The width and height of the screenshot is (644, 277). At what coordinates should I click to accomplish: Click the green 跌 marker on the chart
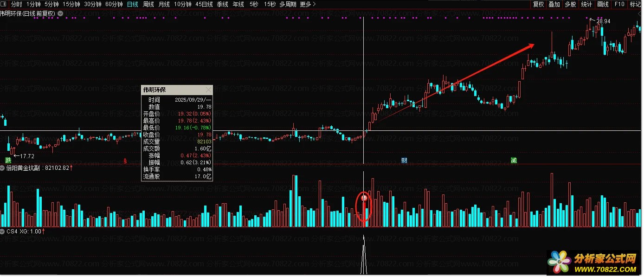8,160
